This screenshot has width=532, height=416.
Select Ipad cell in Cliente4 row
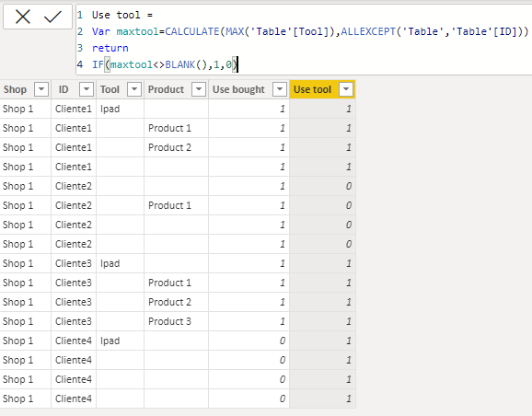(120, 341)
